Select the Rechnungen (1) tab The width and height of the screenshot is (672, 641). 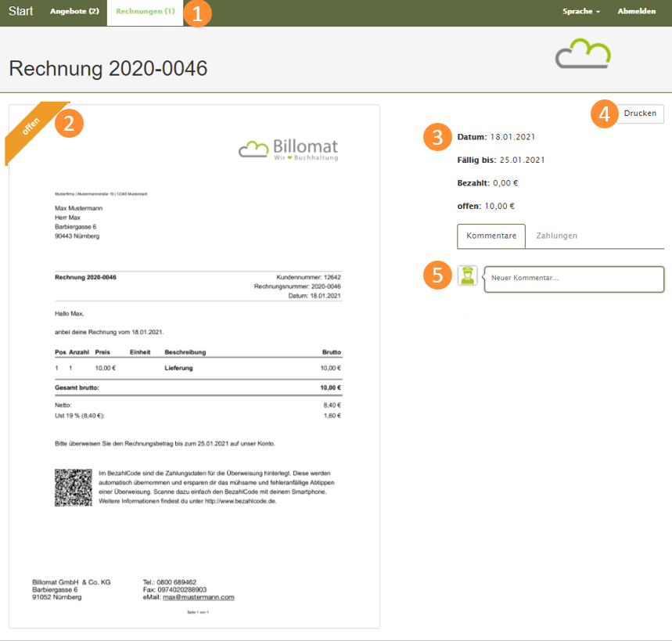pyautogui.click(x=146, y=12)
